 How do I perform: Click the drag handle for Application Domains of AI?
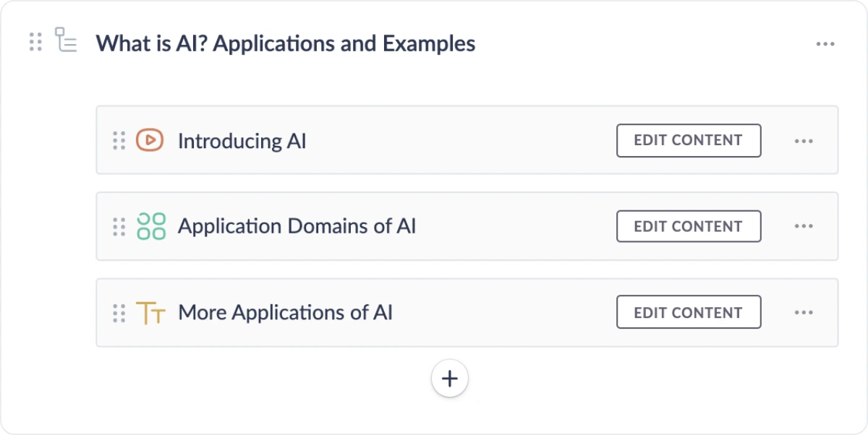click(119, 226)
